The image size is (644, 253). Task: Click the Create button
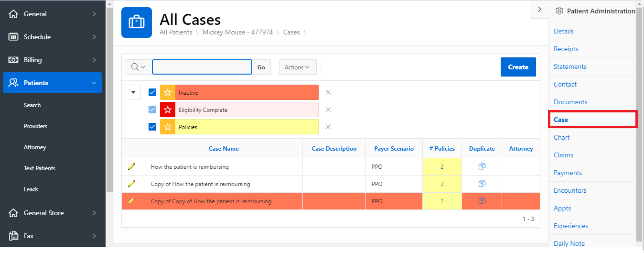click(x=518, y=67)
